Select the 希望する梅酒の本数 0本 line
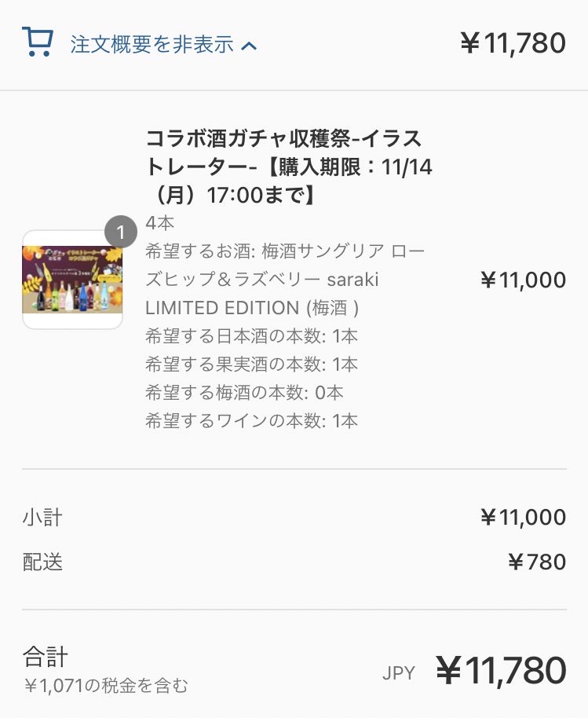This screenshot has height=718, width=588. pos(244,393)
